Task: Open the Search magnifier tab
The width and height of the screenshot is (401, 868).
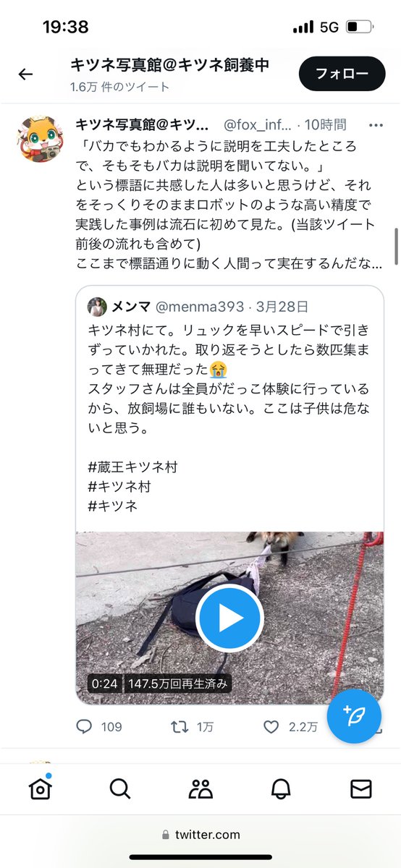Action: pos(120,788)
